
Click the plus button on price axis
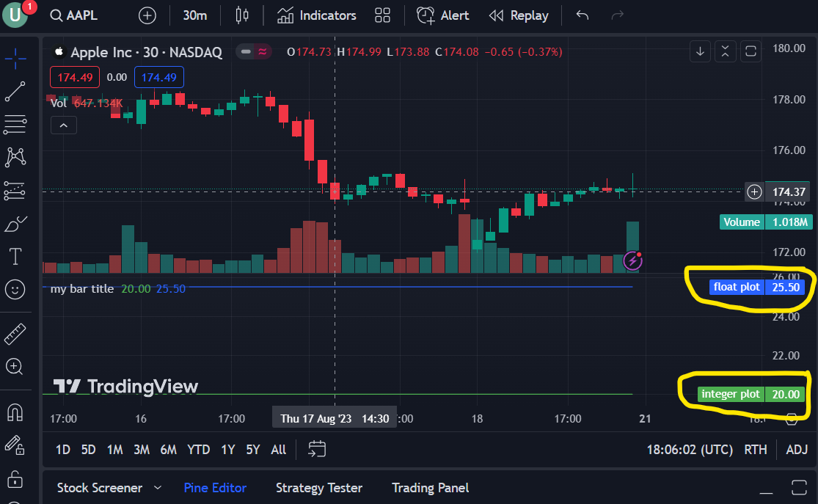754,192
